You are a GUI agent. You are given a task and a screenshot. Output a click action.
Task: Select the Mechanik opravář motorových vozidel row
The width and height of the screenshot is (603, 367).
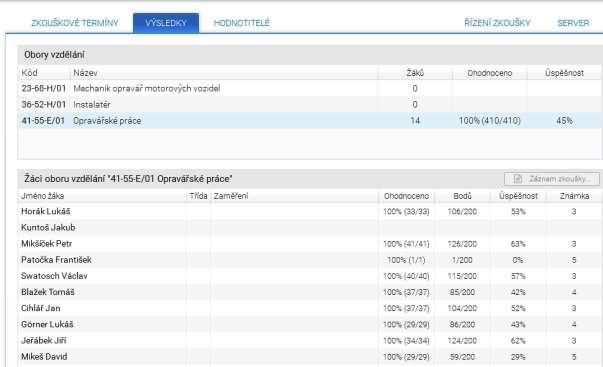coord(310,88)
